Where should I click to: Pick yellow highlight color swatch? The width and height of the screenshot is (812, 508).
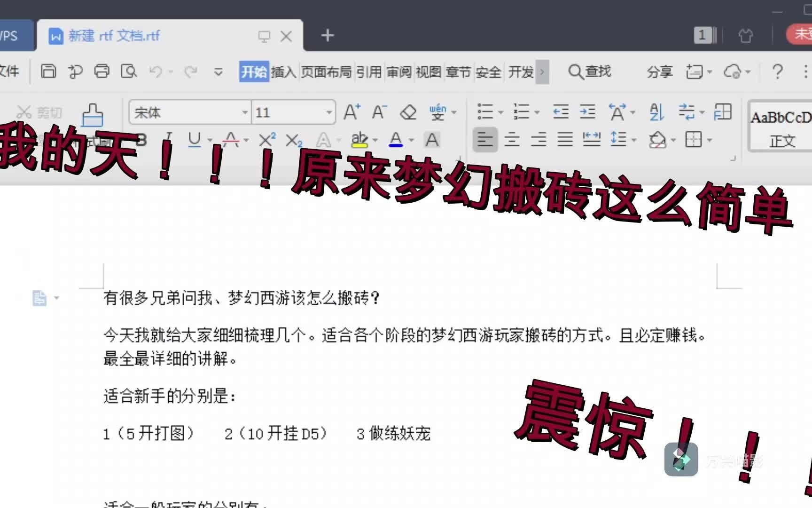point(359,140)
